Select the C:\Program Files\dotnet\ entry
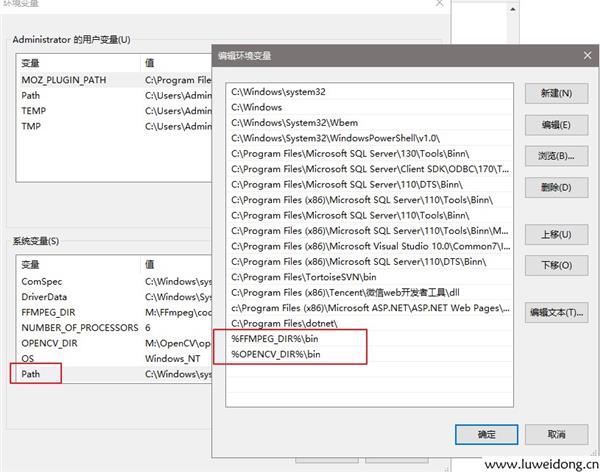Screen dimensions: 600x472 point(284,324)
